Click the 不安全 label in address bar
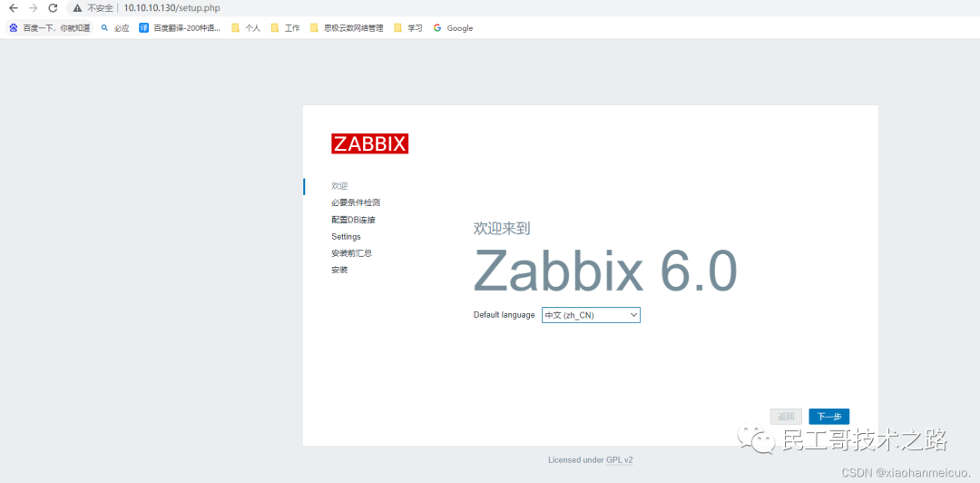 pyautogui.click(x=100, y=8)
